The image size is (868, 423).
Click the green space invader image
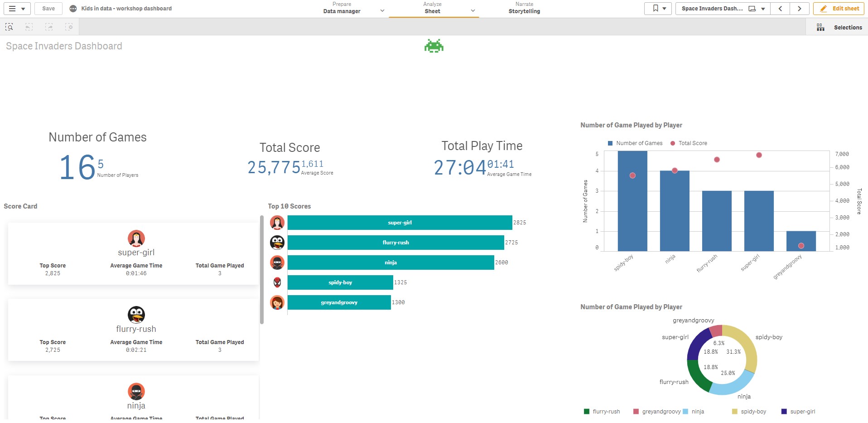click(x=434, y=46)
